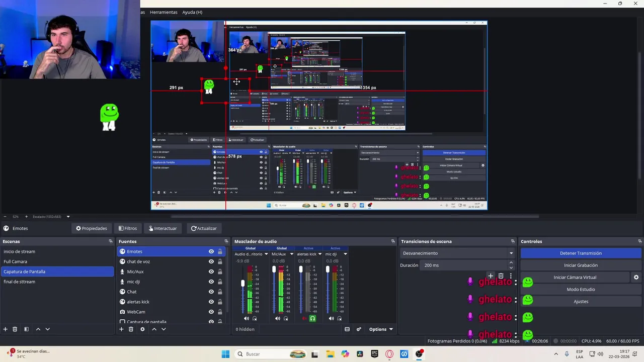Image resolution: width=644 pixels, height=362 pixels.
Task: Open the mic dji channel dropdown arrow
Action: 345,254
